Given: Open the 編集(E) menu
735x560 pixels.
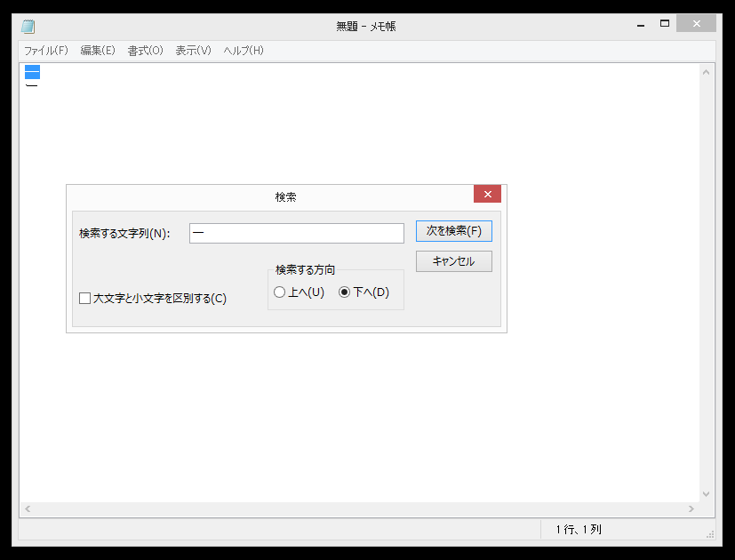Looking at the screenshot, I should click(98, 51).
